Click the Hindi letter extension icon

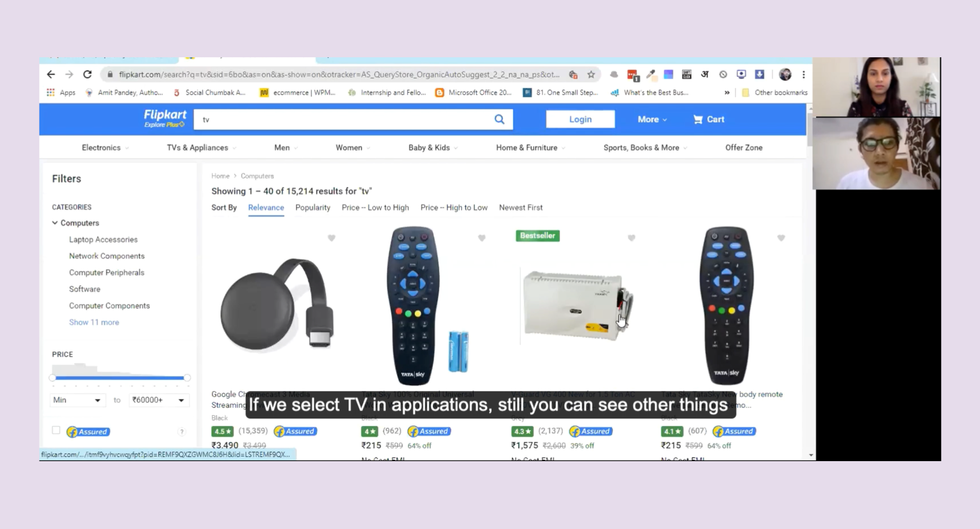[705, 74]
